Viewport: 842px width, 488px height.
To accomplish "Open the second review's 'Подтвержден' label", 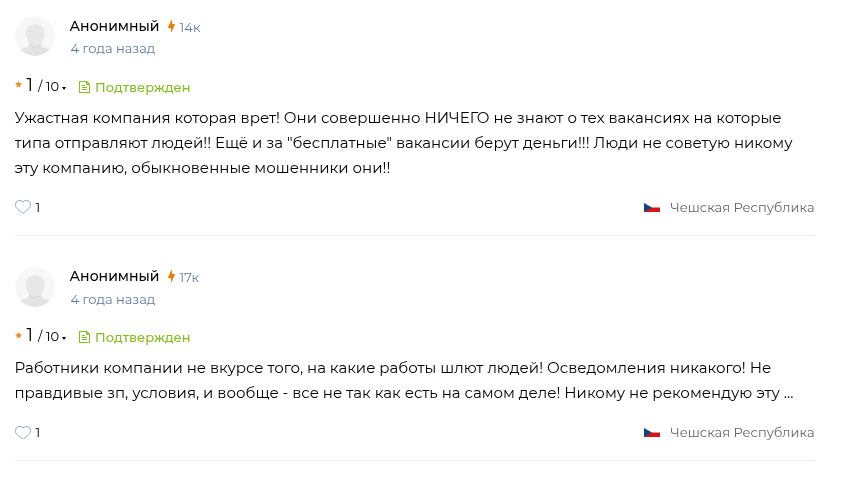I will pyautogui.click(x=142, y=337).
